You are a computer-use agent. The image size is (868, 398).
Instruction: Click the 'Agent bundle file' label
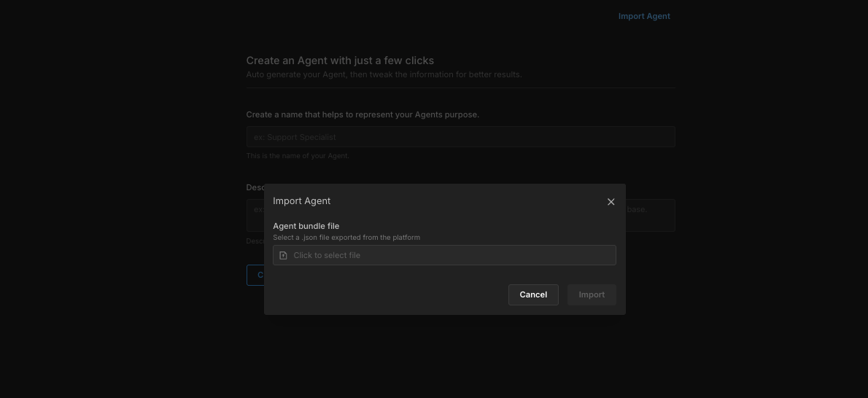tap(306, 226)
